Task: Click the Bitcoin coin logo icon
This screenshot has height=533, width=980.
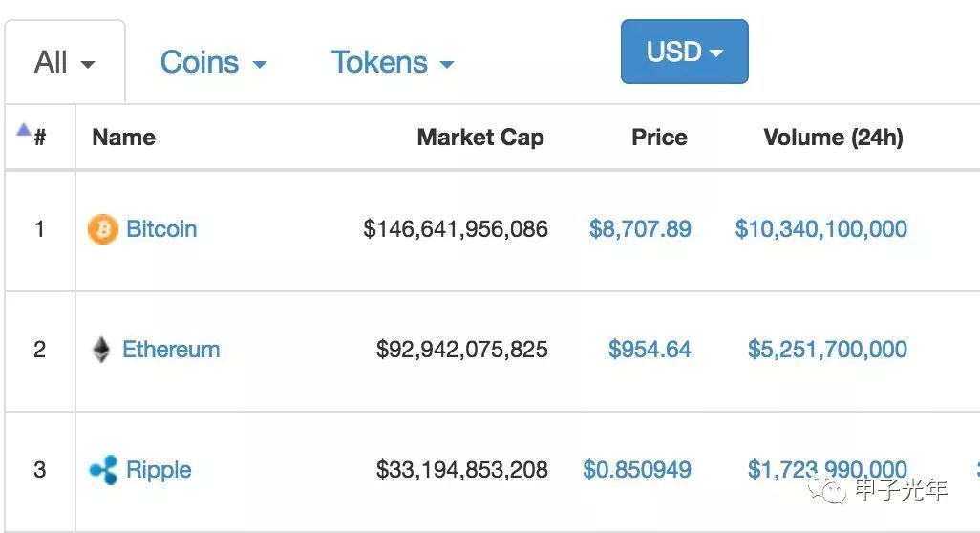Action: point(102,229)
